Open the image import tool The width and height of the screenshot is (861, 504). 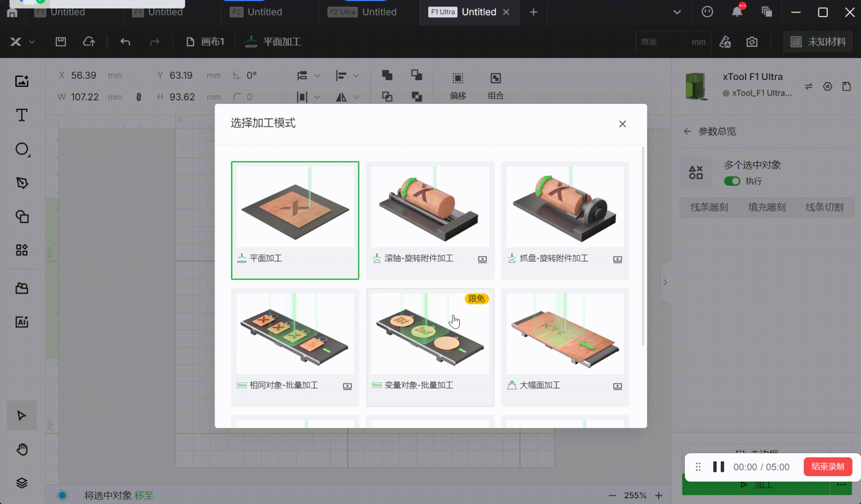coord(22,81)
